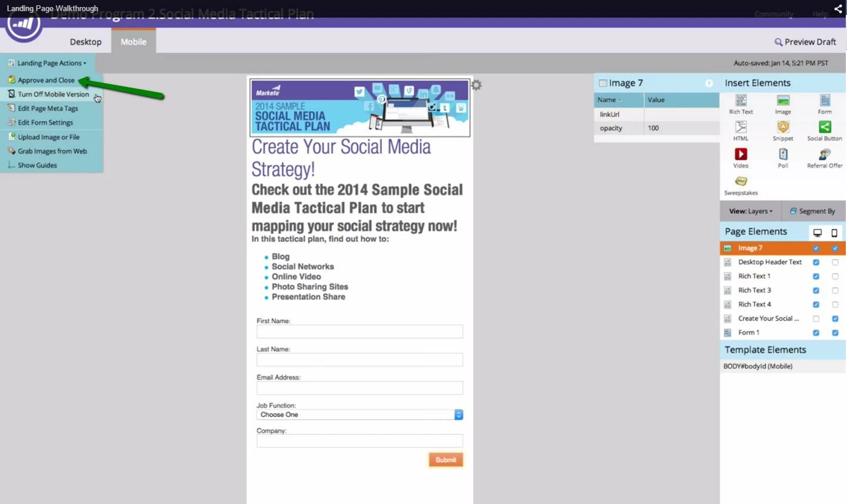This screenshot has height=504, width=847.
Task: Choose Edit Form Settings
Action: pyautogui.click(x=45, y=122)
